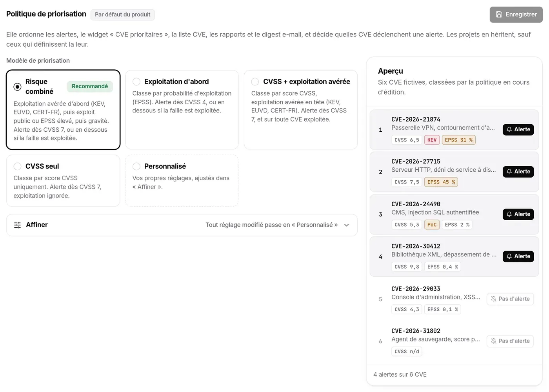This screenshot has height=392, width=549.
Task: Click the CVSS 5,3 tag
Action: [407, 225]
